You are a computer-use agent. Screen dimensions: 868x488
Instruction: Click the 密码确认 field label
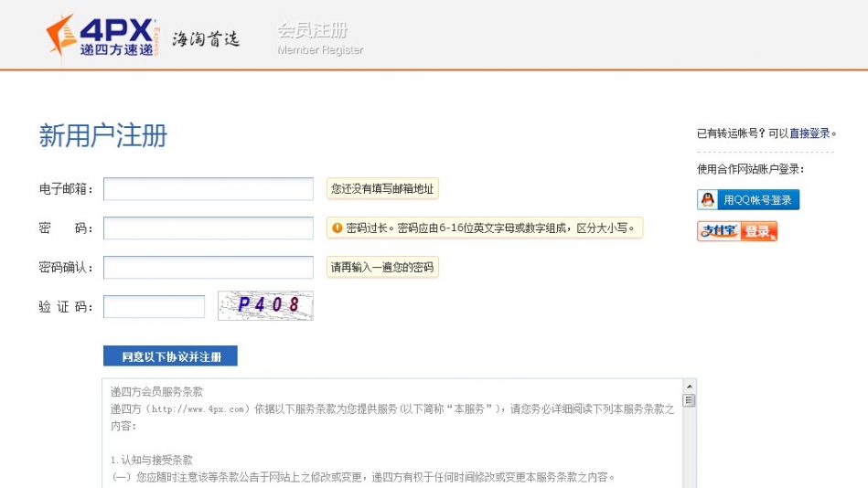pyautogui.click(x=66, y=268)
